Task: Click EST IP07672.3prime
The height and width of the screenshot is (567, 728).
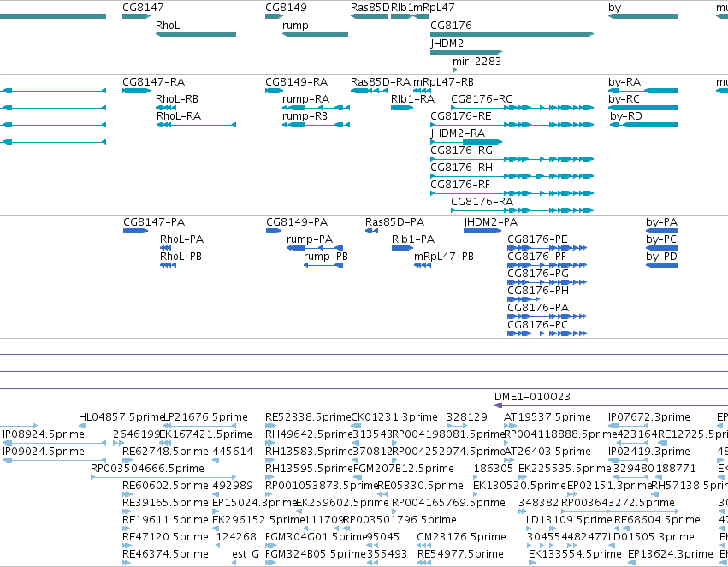Action: tap(649, 417)
